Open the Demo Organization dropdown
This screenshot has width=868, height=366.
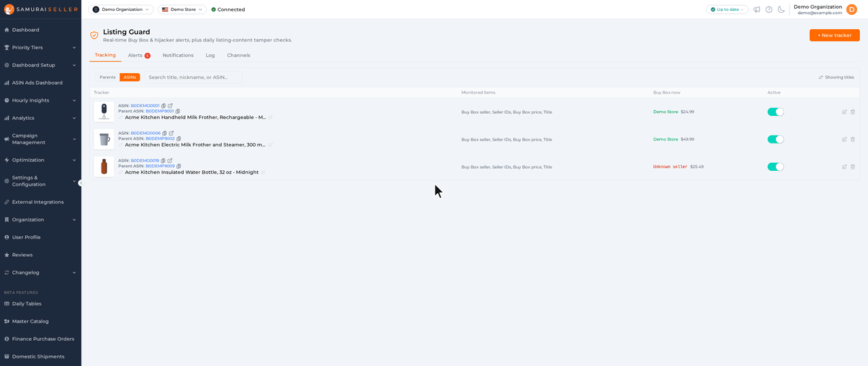[121, 9]
